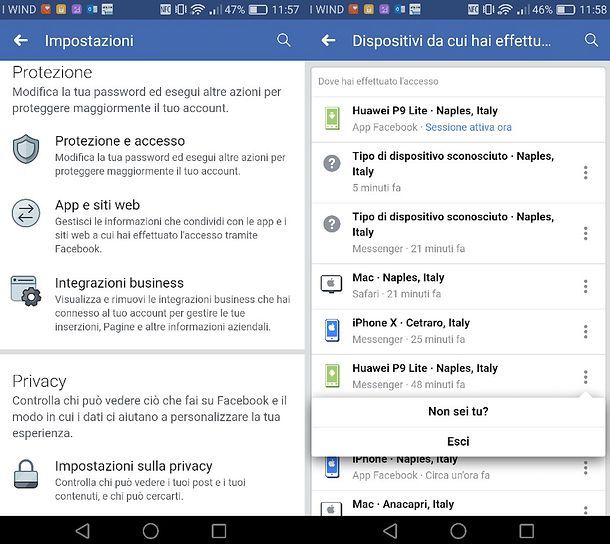
Task: Tap shield icon for Protezione e accesso
Action: [26, 149]
